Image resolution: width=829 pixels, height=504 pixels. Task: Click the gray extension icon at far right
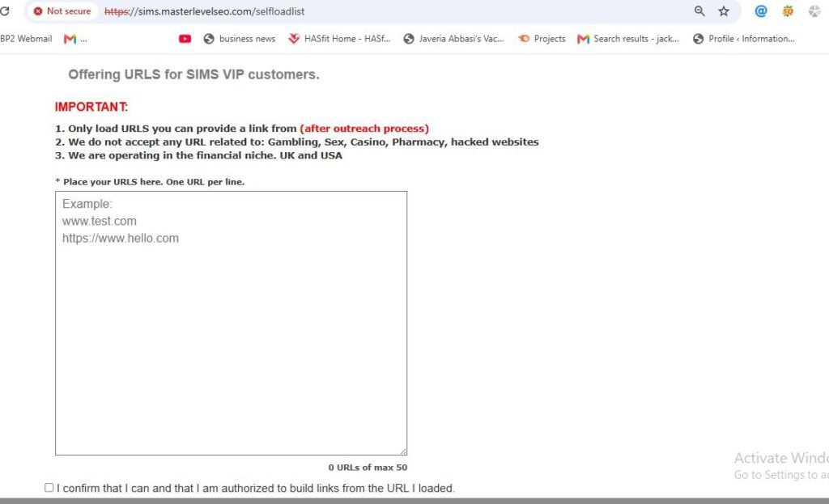814,11
